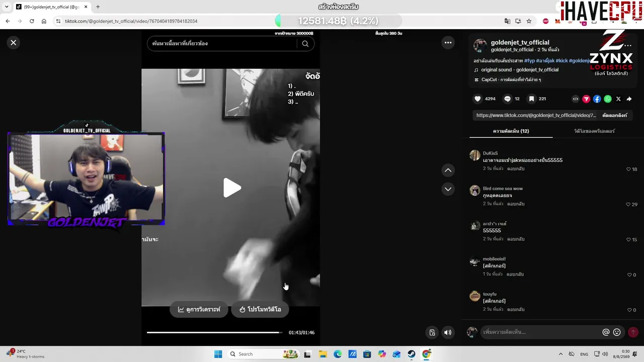Reload the browser page
Image resolution: width=644 pixels, height=362 pixels.
[32, 21]
